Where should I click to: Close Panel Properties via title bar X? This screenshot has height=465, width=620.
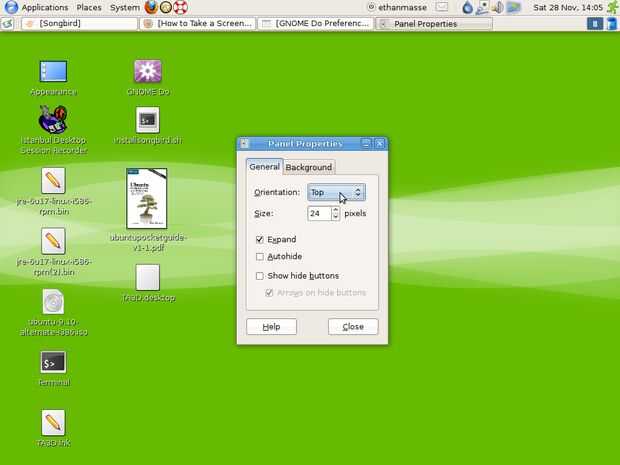(380, 144)
